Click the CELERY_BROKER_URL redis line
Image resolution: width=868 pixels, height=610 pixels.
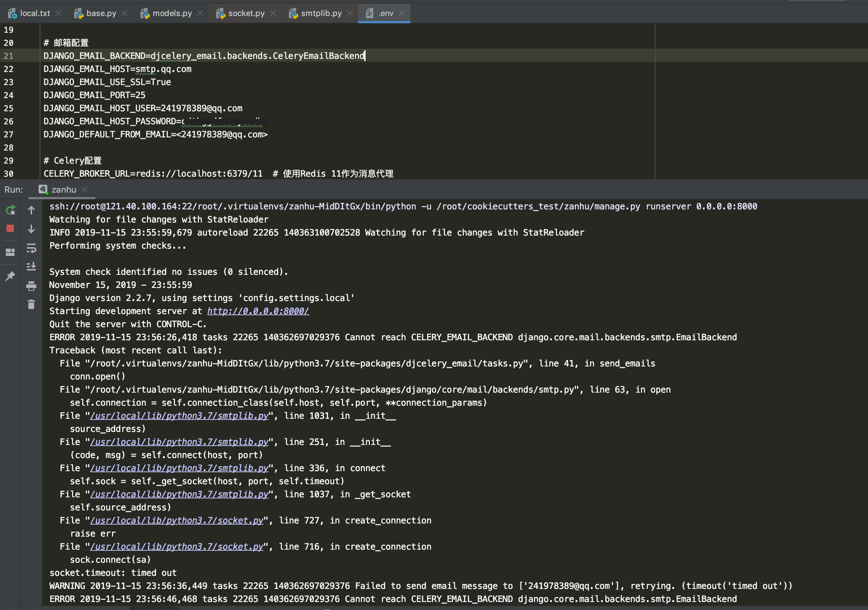(219, 174)
